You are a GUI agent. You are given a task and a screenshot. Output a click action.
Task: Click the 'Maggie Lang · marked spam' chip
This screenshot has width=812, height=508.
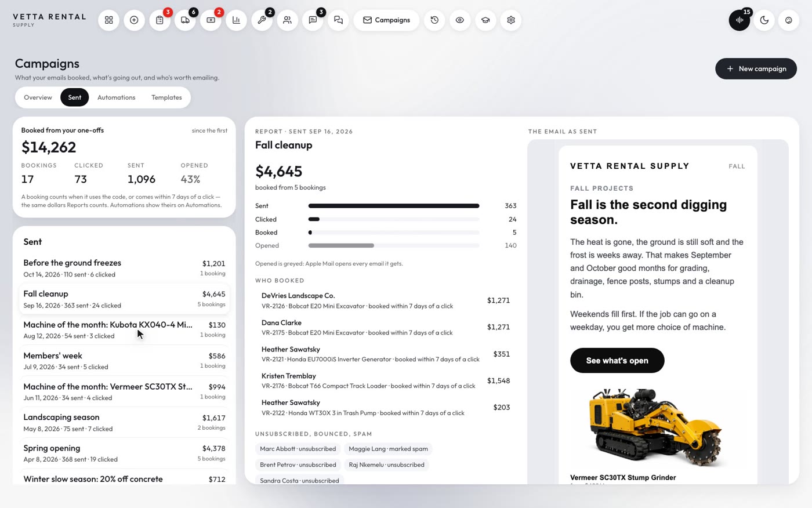tap(388, 449)
